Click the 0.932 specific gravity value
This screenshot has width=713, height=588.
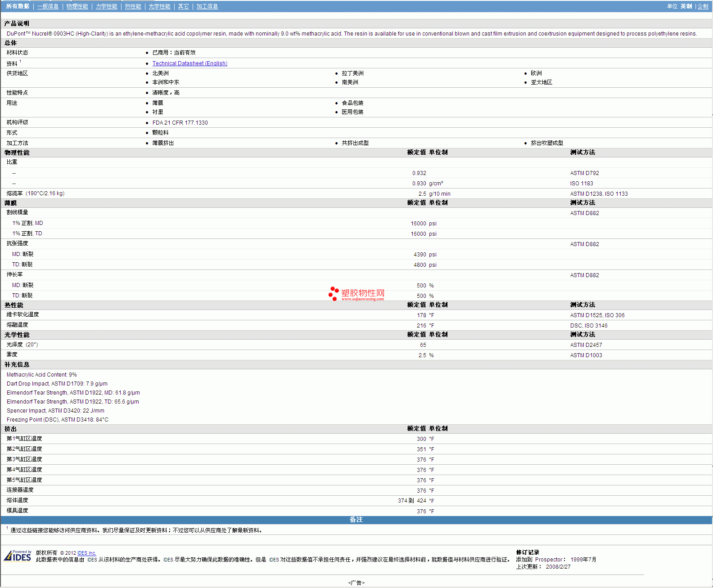(419, 173)
